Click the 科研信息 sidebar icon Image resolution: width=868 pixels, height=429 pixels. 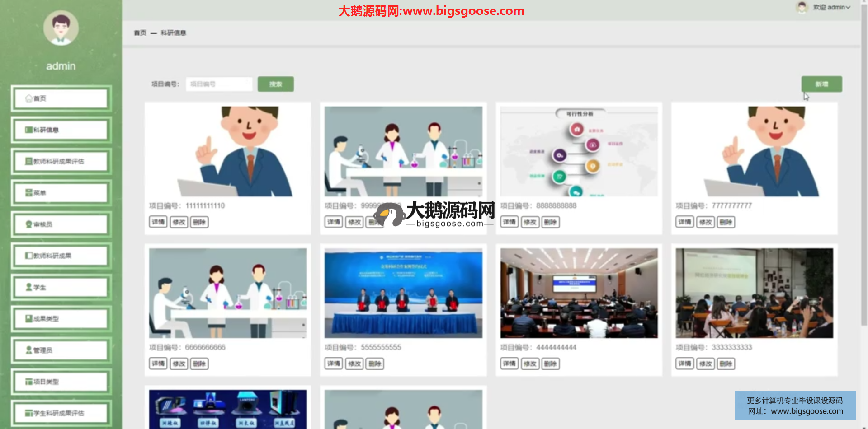pyautogui.click(x=29, y=130)
